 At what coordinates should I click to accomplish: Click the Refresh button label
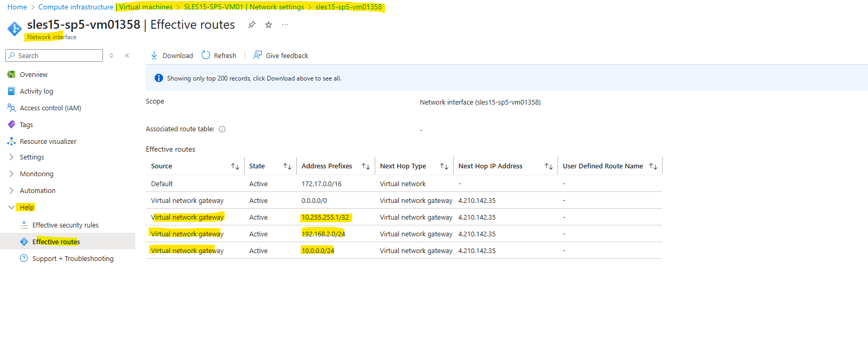(x=225, y=55)
